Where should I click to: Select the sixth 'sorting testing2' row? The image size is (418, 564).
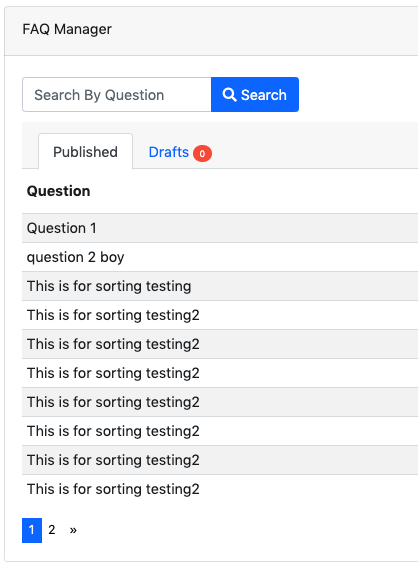220,460
